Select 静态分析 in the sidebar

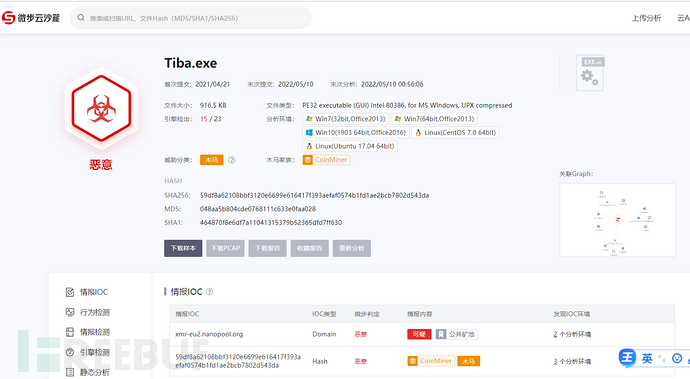[95, 372]
